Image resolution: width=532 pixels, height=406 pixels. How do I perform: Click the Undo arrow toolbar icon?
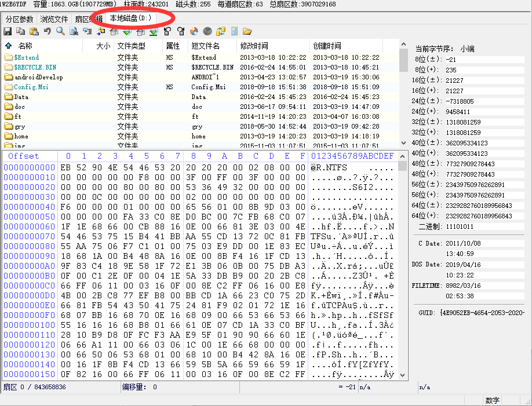tap(48, 31)
